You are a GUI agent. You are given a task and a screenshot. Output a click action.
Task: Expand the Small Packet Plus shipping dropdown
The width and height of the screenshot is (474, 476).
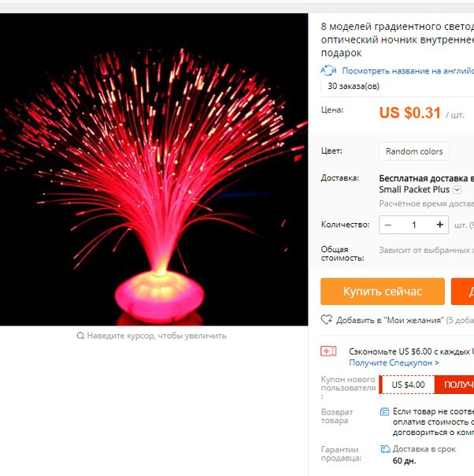coord(457,190)
